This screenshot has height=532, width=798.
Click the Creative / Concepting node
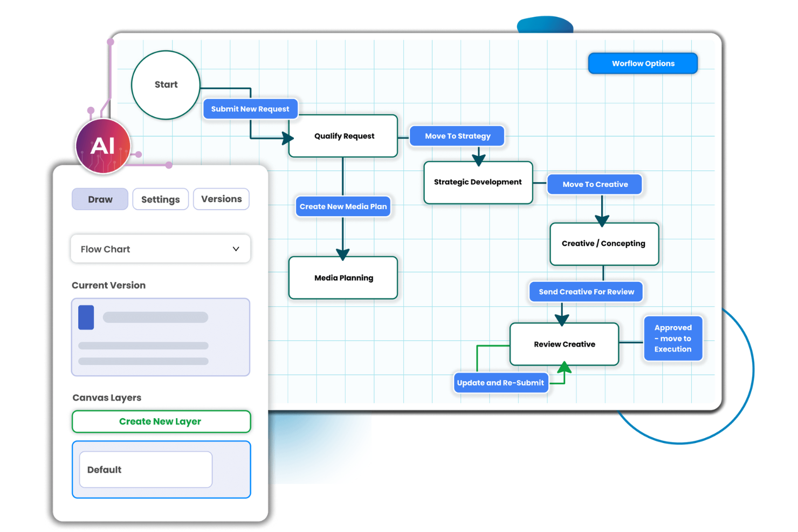tap(603, 244)
